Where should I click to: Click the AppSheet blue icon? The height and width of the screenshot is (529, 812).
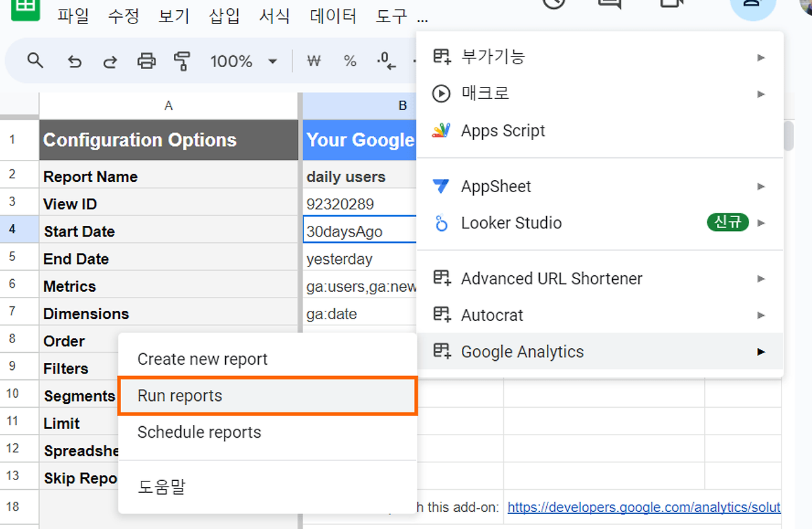pos(441,186)
